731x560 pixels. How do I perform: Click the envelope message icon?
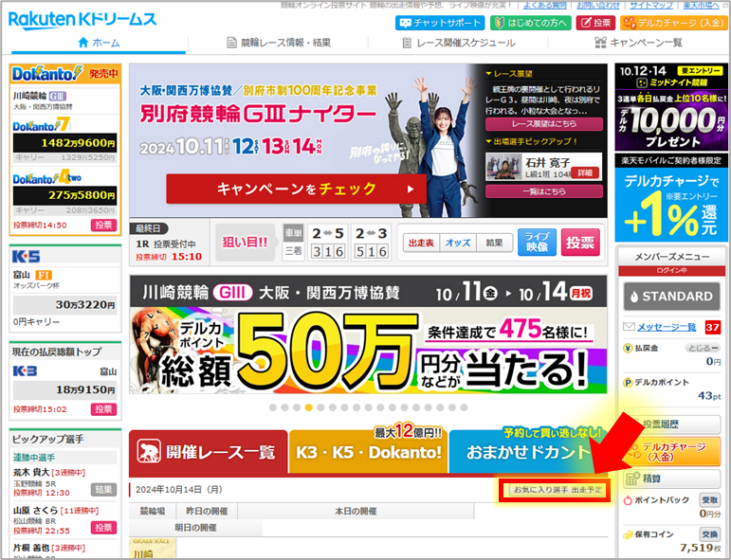point(629,327)
